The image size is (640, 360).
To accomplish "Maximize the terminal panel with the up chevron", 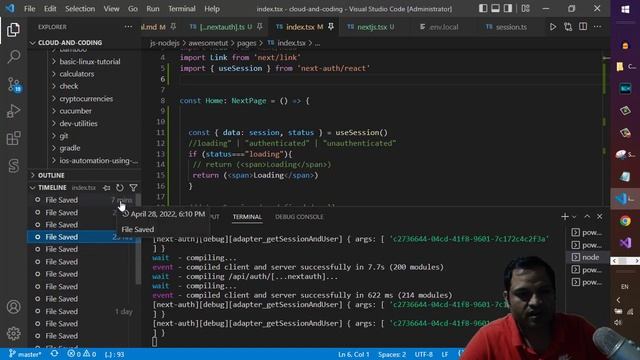I will [587, 217].
